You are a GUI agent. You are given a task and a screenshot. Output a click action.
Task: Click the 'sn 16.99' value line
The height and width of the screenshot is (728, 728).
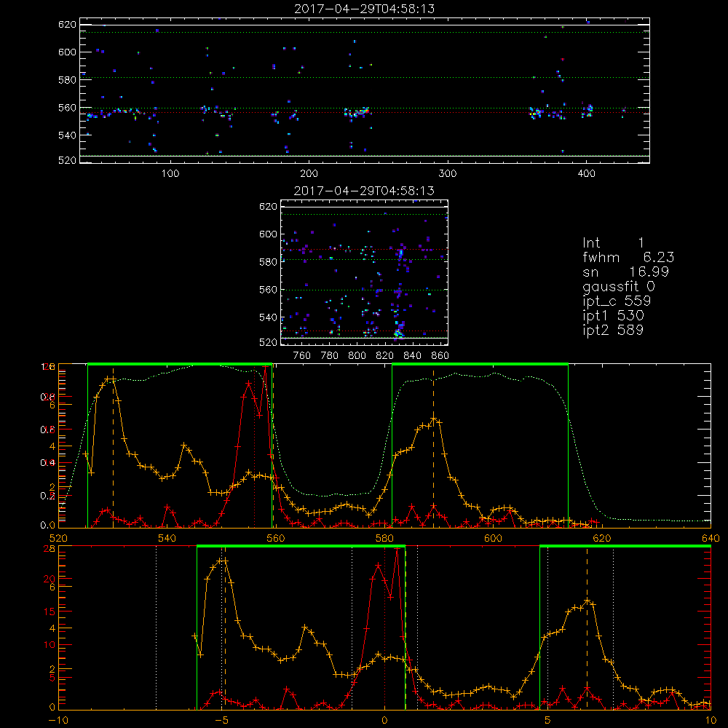[625, 272]
